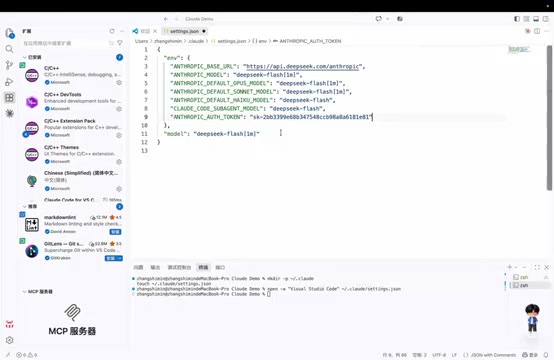Select the Chinese (Simplified) language pack
The image size is (554, 360).
pyautogui.click(x=72, y=181)
